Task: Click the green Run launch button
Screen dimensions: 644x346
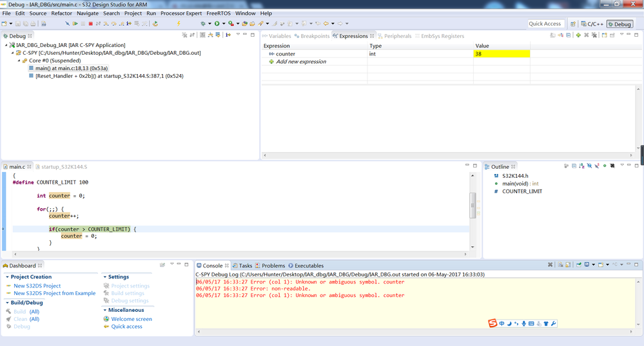Action: click(x=217, y=24)
